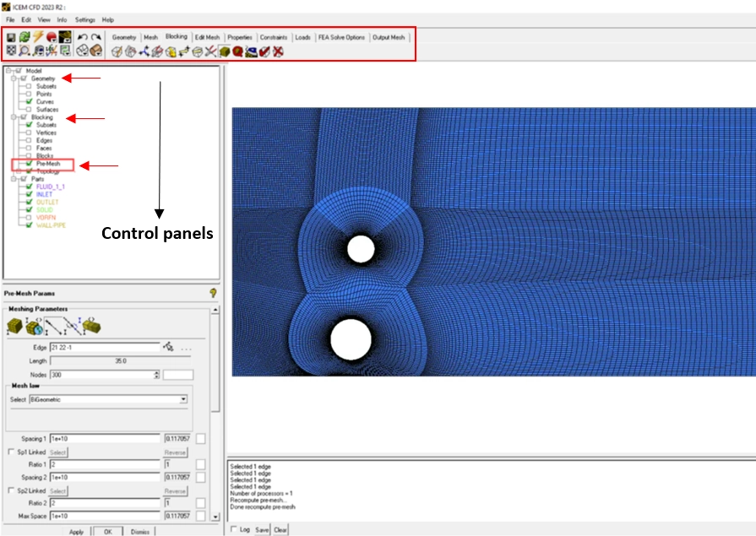Toggle visibility of the VORFN part
Screen dimensions: 756x536
pos(29,218)
